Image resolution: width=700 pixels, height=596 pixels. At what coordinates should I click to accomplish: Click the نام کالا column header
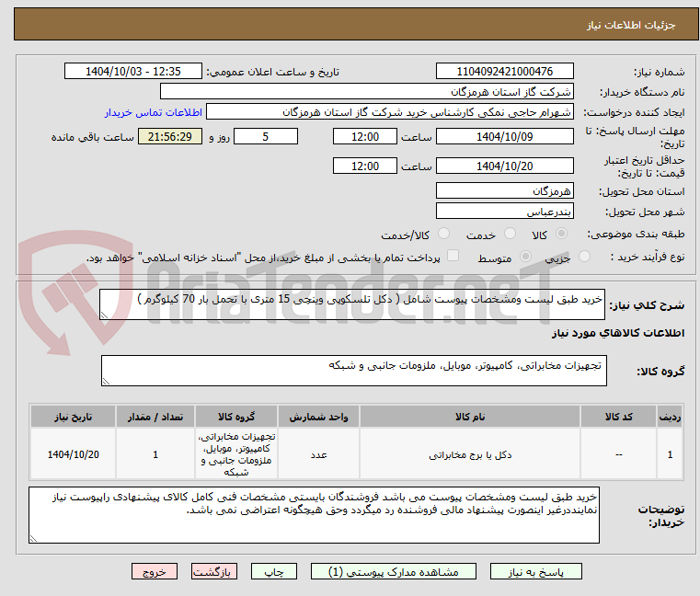[470, 417]
